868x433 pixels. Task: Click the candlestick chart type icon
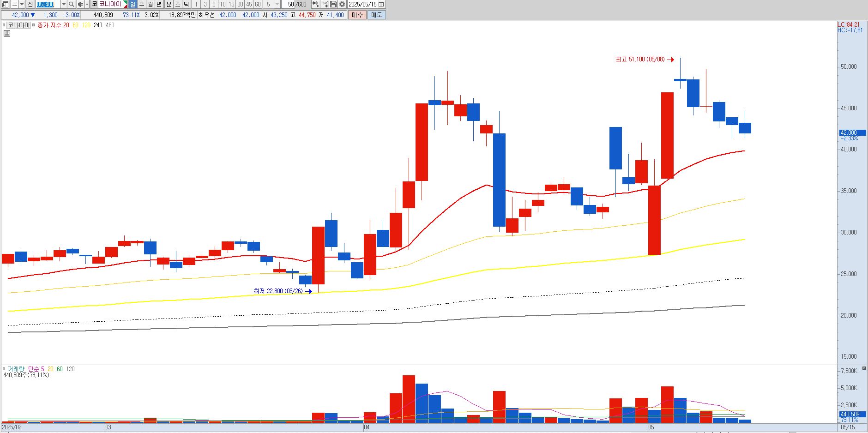[x=316, y=4]
